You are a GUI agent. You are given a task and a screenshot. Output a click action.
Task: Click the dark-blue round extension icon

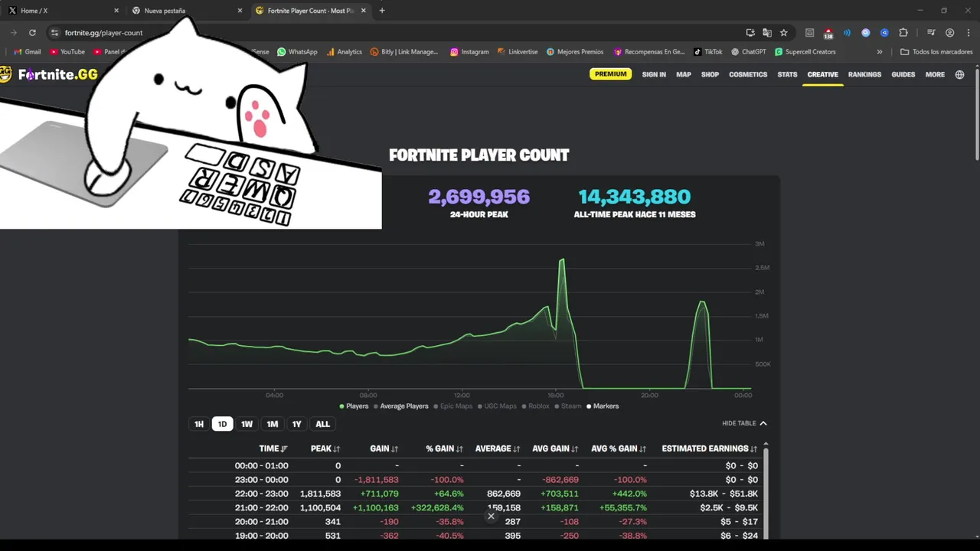pyautogui.click(x=884, y=33)
